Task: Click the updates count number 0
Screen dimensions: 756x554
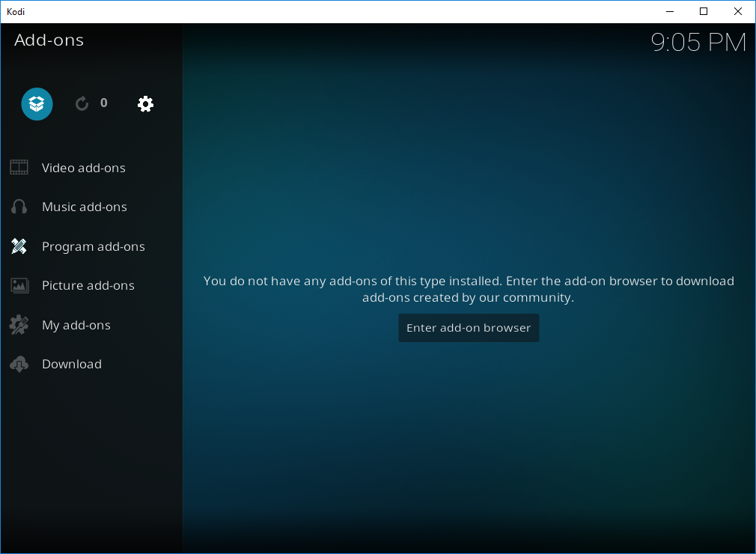Action: point(103,103)
